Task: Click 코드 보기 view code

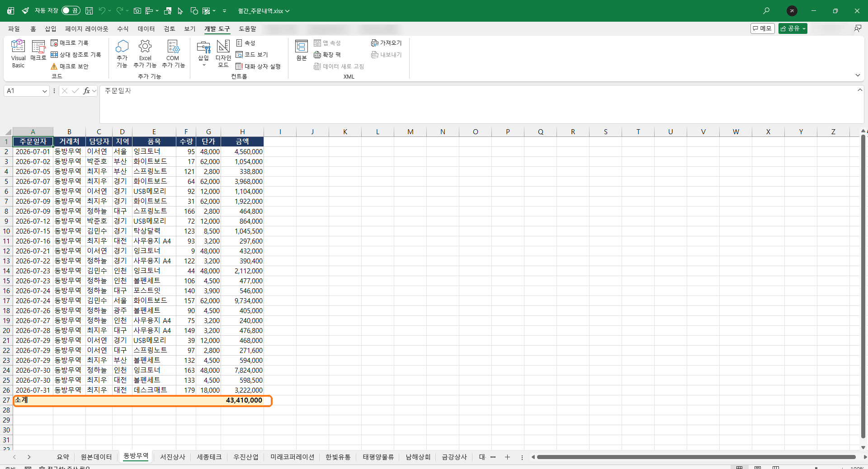Action: click(252, 55)
